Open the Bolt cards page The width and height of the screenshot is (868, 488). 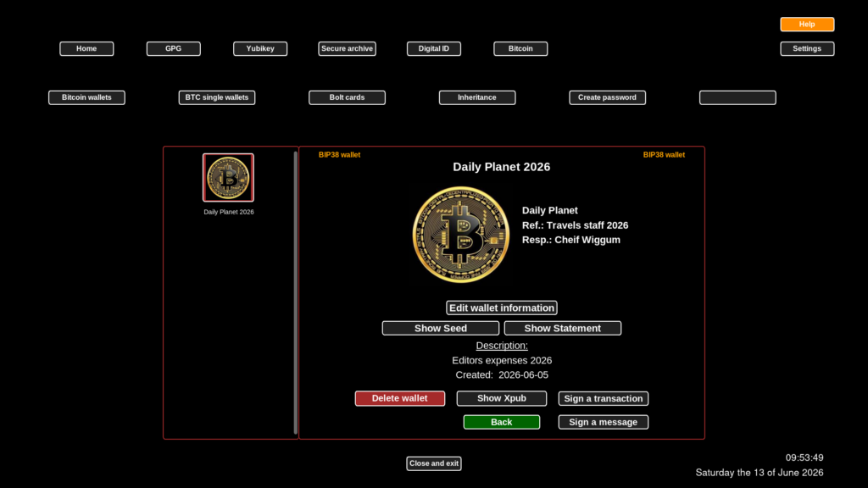(347, 97)
